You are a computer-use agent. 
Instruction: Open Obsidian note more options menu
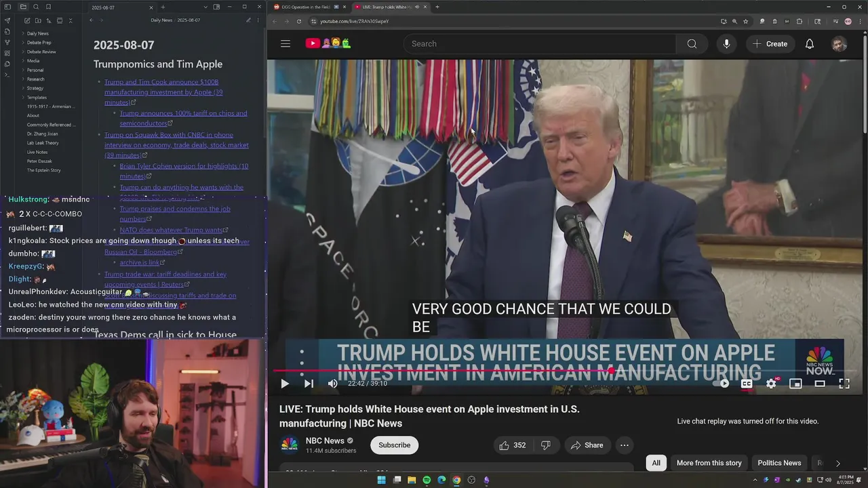[x=259, y=20]
